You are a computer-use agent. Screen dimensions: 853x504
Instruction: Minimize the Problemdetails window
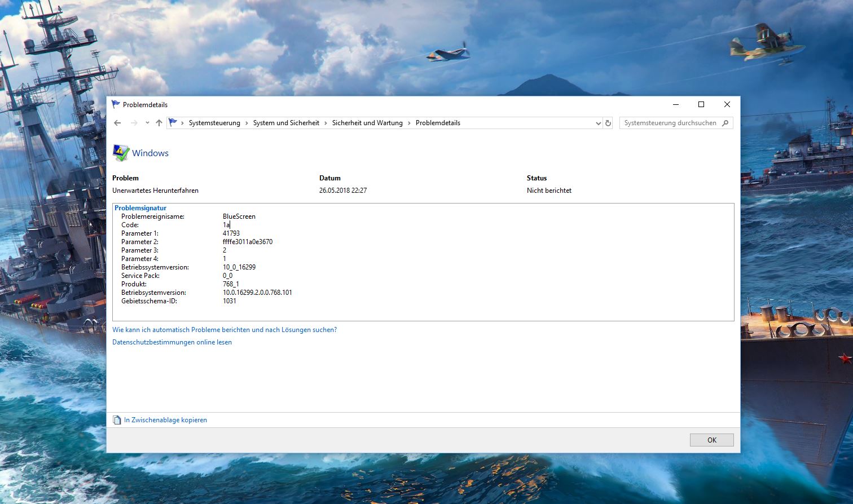coord(676,104)
